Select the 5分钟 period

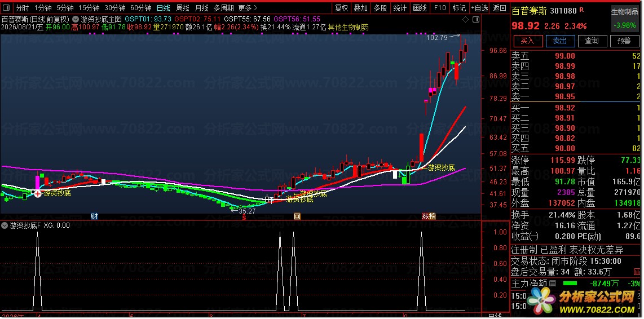point(65,8)
